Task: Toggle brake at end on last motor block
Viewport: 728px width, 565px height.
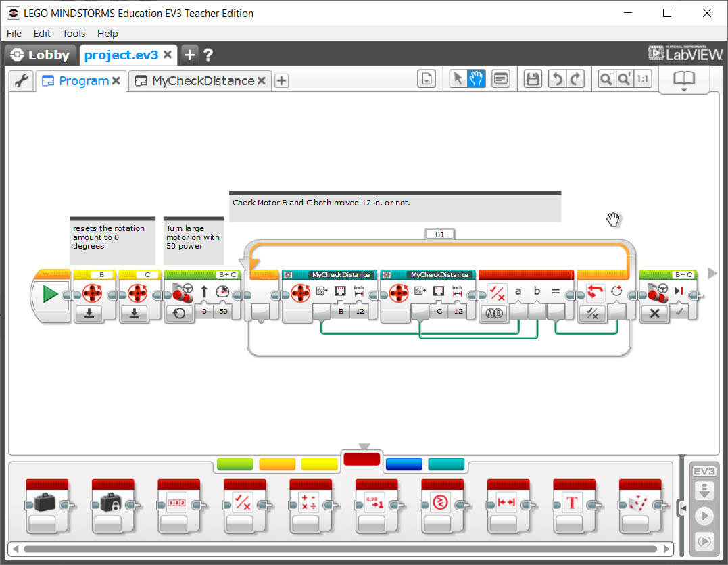Action: 679,312
